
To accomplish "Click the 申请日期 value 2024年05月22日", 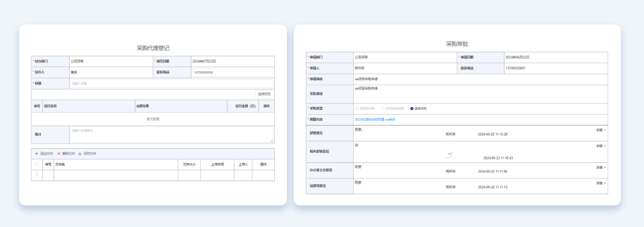I will pos(517,57).
